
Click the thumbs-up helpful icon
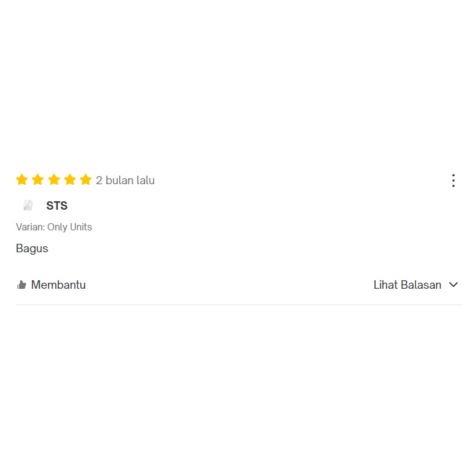21,285
